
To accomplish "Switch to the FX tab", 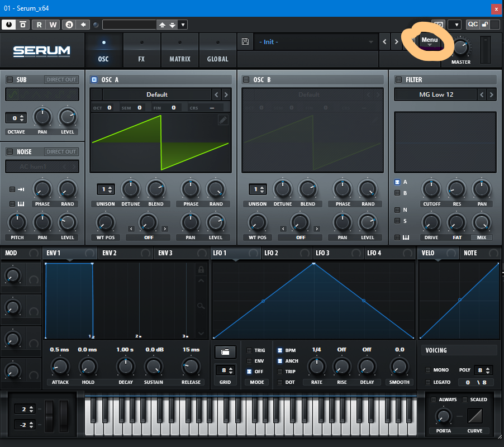I will 141,50.
